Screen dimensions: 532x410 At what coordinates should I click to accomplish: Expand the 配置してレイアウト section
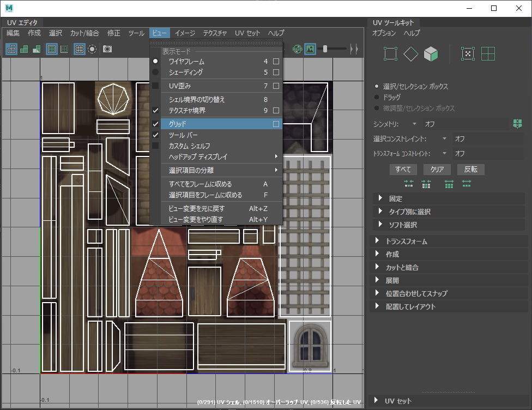pos(377,306)
